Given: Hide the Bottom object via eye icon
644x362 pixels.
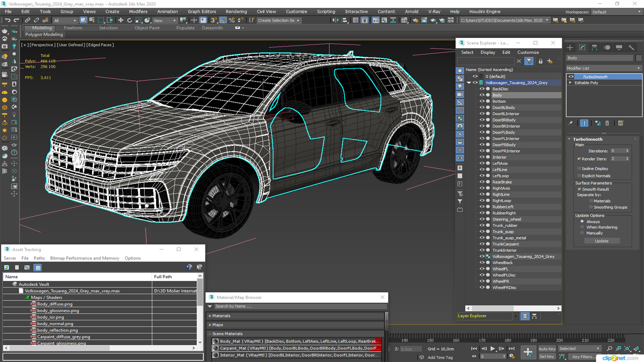Looking at the screenshot, I should tap(482, 101).
